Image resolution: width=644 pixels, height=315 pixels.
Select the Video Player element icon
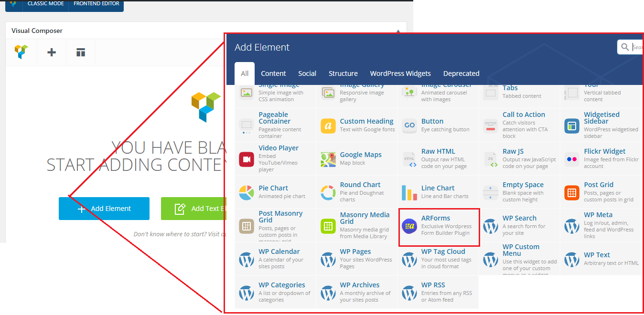(247, 159)
